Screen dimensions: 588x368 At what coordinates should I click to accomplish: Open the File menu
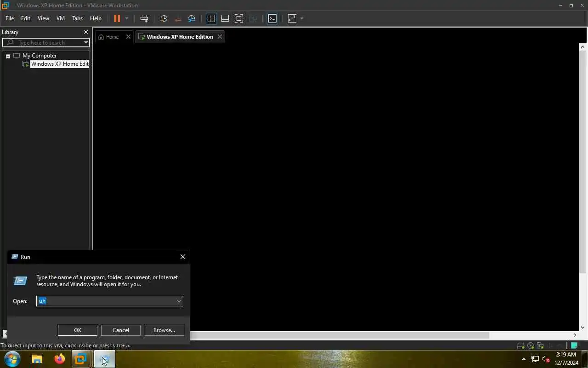pos(10,18)
